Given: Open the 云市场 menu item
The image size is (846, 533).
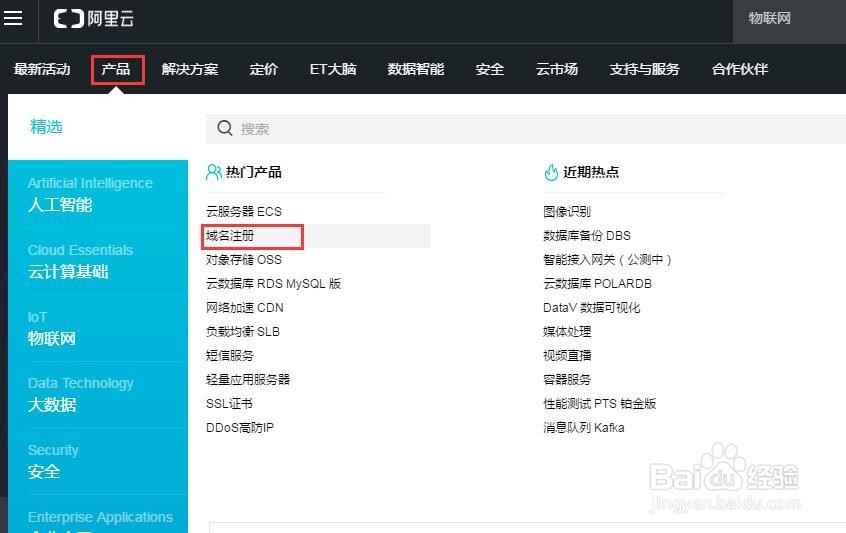Looking at the screenshot, I should point(557,69).
